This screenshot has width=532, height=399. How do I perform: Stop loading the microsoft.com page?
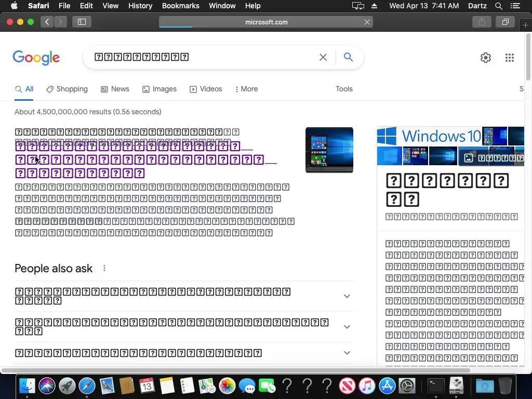pyautogui.click(x=367, y=22)
